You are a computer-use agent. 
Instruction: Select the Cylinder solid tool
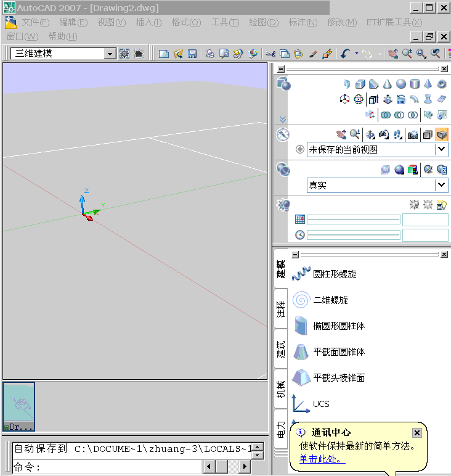coord(414,84)
